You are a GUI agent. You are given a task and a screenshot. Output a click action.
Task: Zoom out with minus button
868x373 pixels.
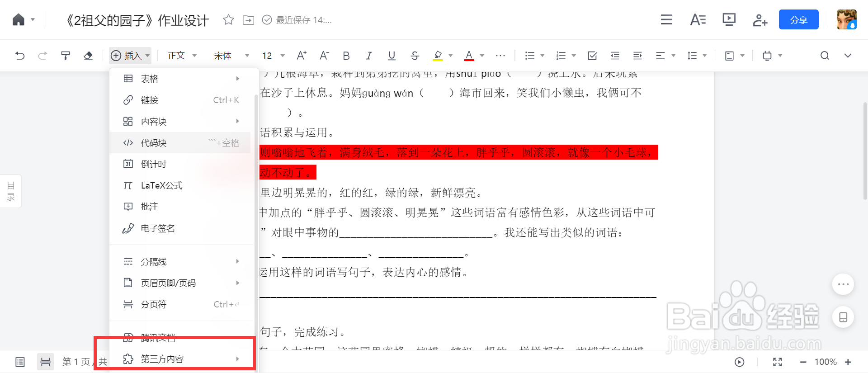coord(803,362)
